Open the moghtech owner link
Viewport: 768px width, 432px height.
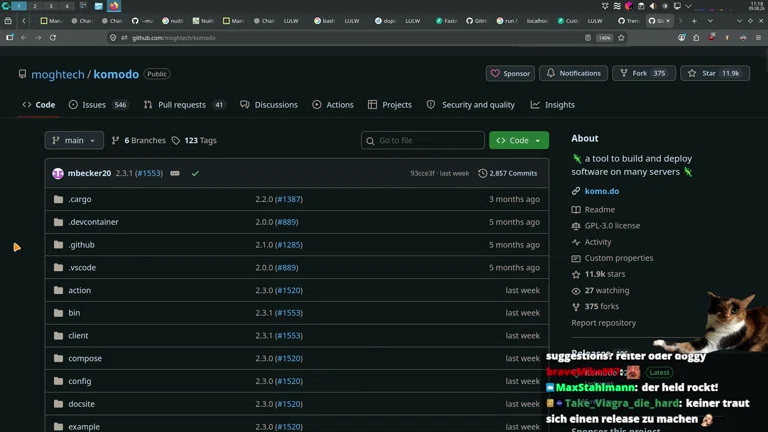point(58,74)
